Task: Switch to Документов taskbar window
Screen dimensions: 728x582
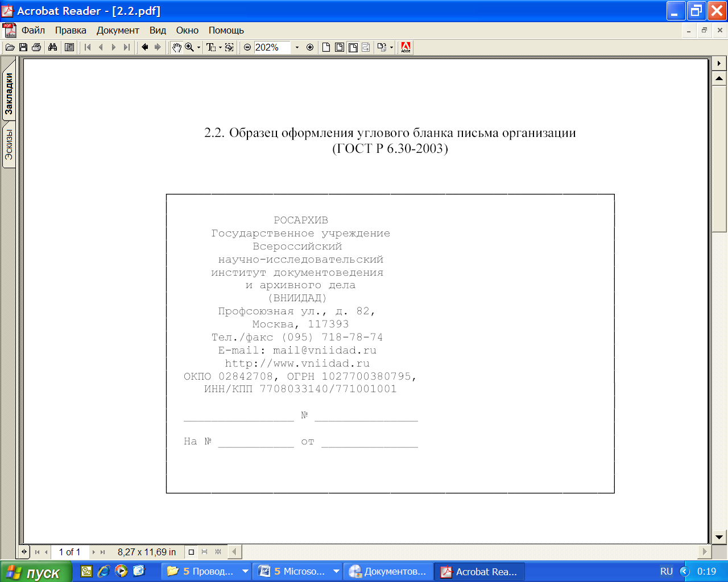Action: point(388,572)
